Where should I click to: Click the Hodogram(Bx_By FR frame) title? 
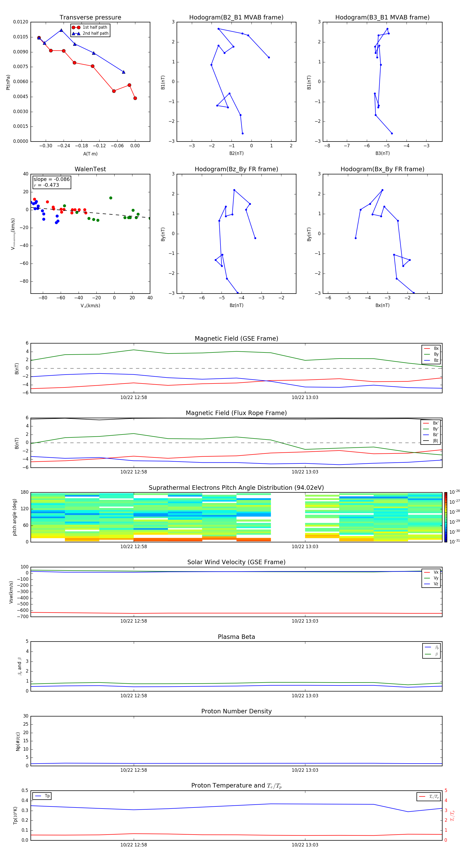tap(382, 169)
